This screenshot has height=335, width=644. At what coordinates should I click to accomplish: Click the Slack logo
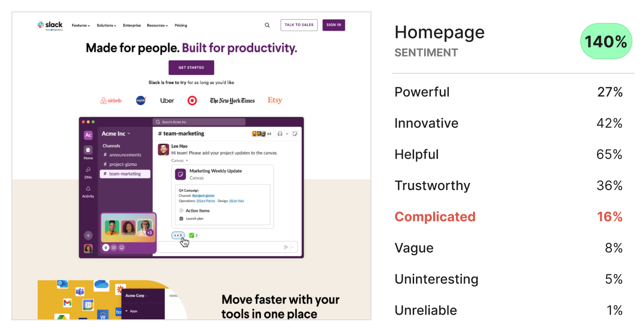(x=50, y=26)
